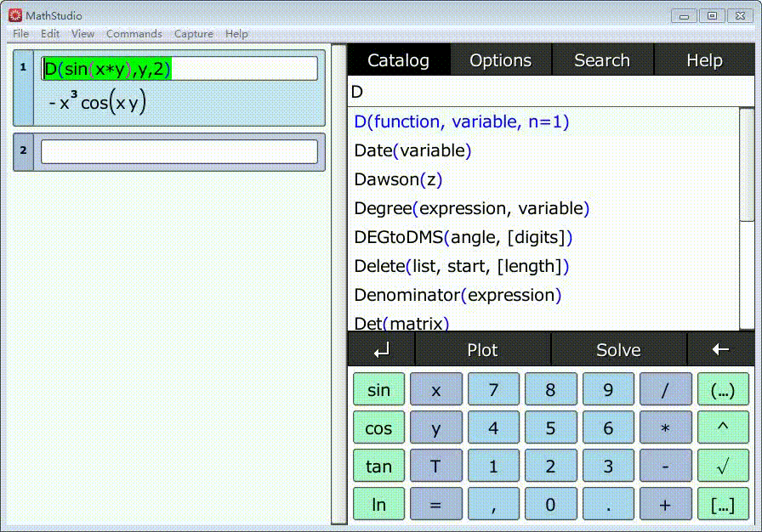Insert a square root symbol

(x=723, y=466)
